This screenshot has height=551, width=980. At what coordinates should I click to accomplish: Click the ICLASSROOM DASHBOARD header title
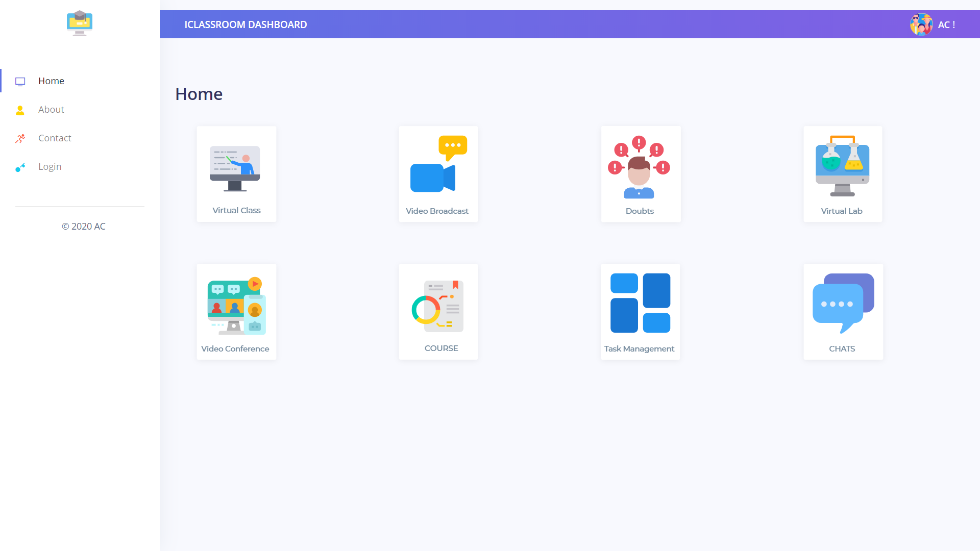coord(246,24)
